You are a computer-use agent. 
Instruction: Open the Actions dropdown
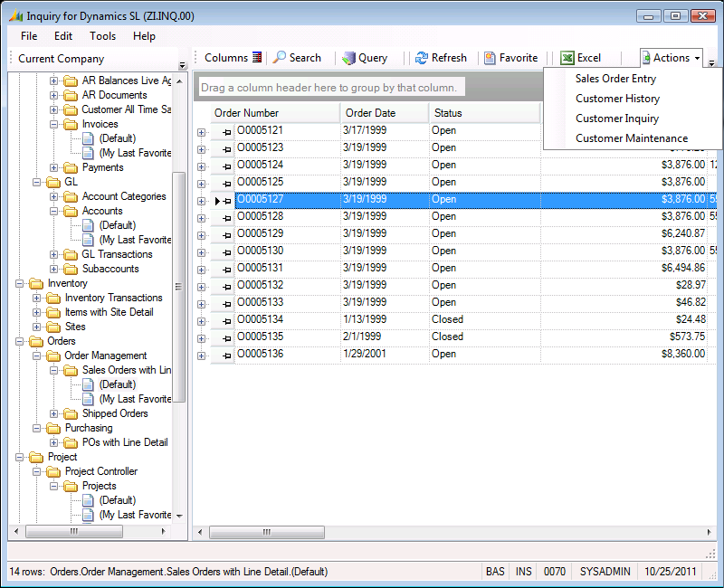(672, 58)
